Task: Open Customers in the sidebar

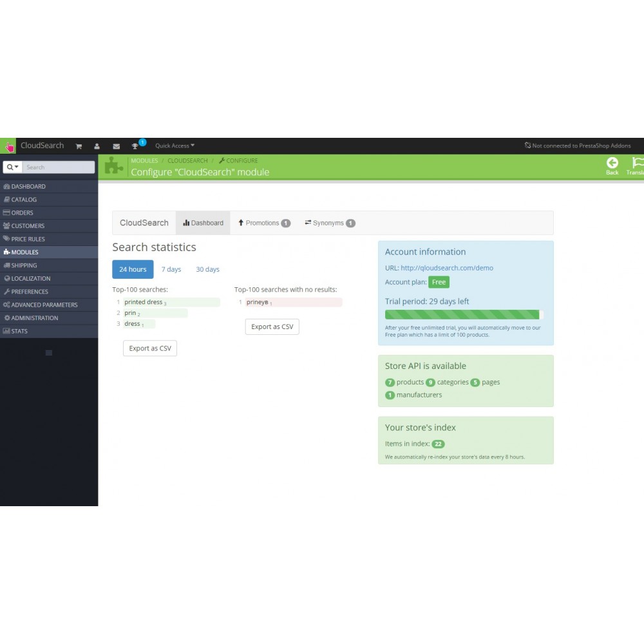Action: coord(49,226)
